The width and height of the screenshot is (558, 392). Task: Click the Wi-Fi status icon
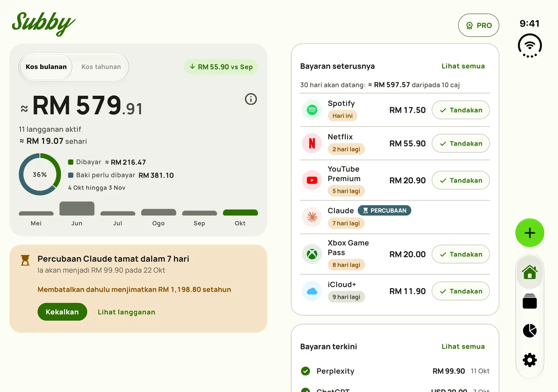[x=530, y=45]
